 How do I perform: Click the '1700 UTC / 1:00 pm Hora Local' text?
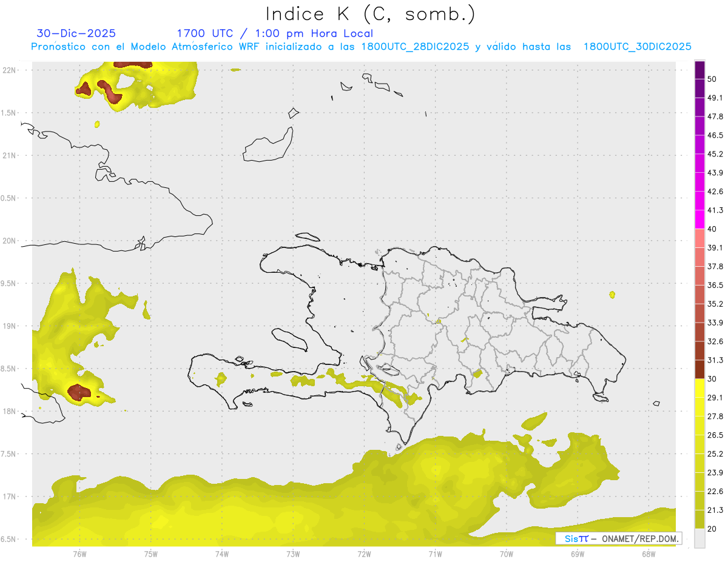point(275,33)
